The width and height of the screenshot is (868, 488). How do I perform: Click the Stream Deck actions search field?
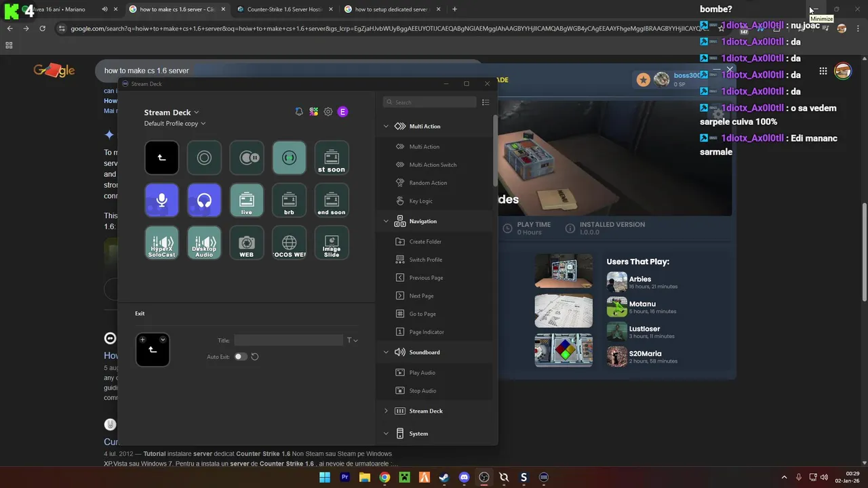[x=430, y=102]
